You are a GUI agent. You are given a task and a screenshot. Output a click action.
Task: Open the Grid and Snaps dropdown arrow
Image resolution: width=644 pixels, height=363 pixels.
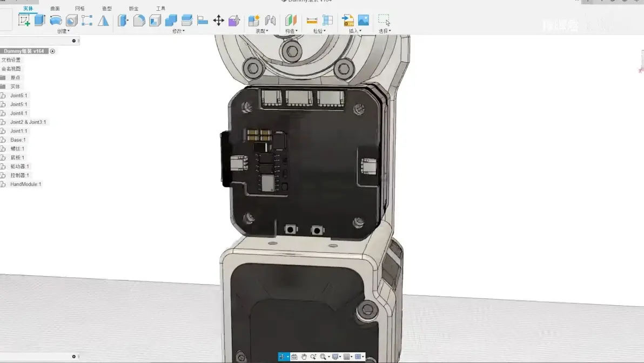(352, 357)
